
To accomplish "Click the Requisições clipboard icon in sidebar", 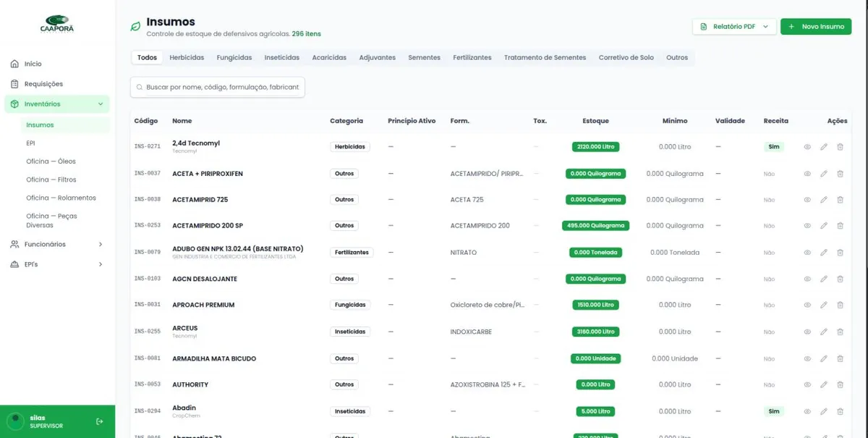I will [14, 84].
